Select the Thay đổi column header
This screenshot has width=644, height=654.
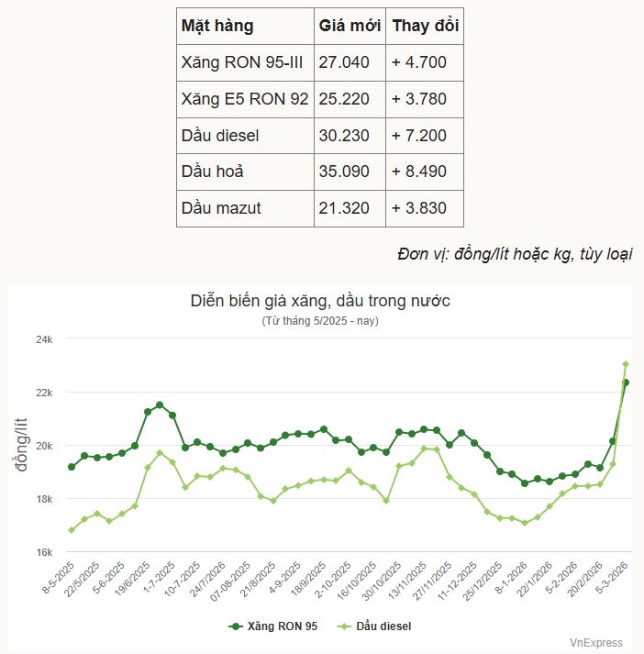pyautogui.click(x=425, y=26)
